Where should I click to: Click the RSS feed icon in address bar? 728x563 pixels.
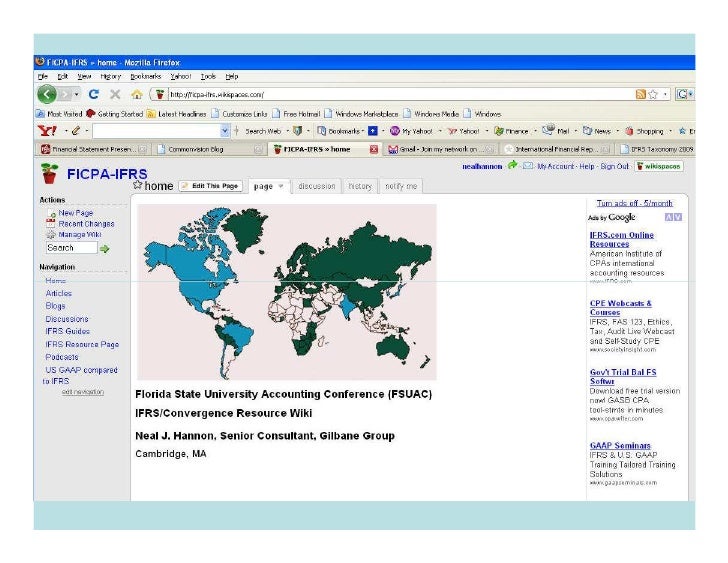tap(640, 94)
